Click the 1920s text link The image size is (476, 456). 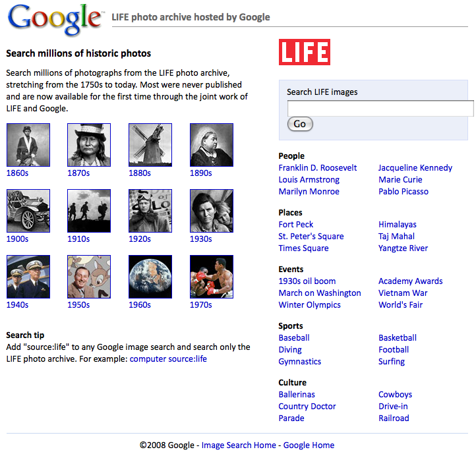[140, 239]
